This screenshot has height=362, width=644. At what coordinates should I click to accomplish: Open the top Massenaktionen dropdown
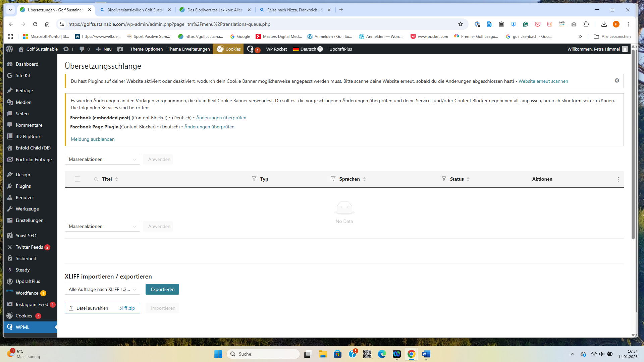102,159
